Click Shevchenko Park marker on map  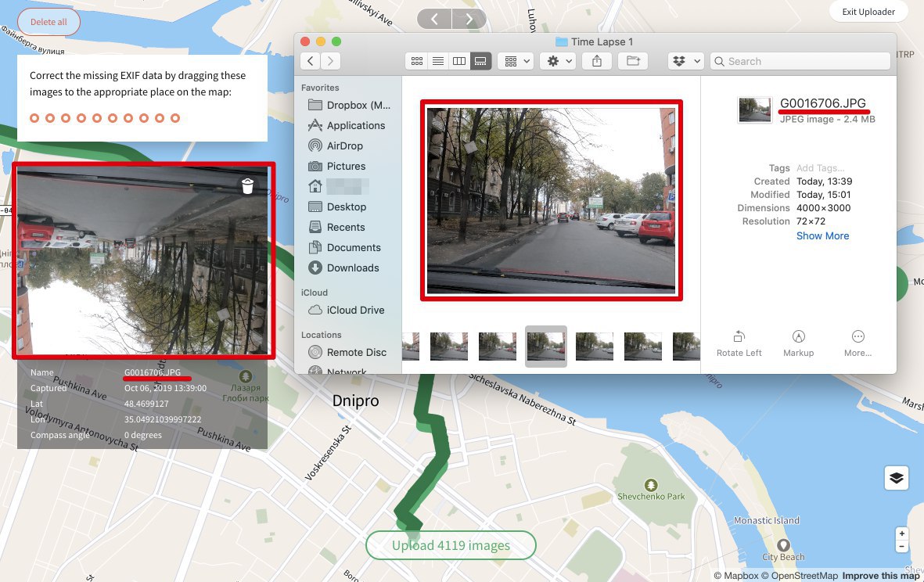pos(651,485)
